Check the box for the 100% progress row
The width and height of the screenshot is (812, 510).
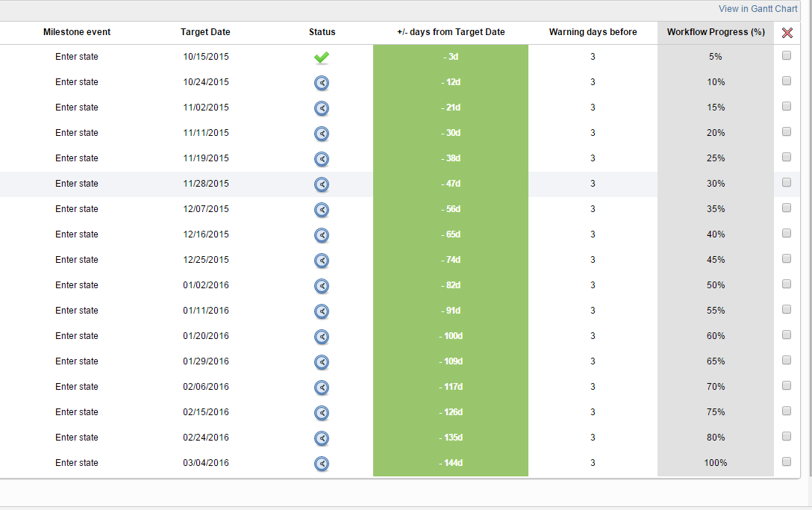[786, 461]
